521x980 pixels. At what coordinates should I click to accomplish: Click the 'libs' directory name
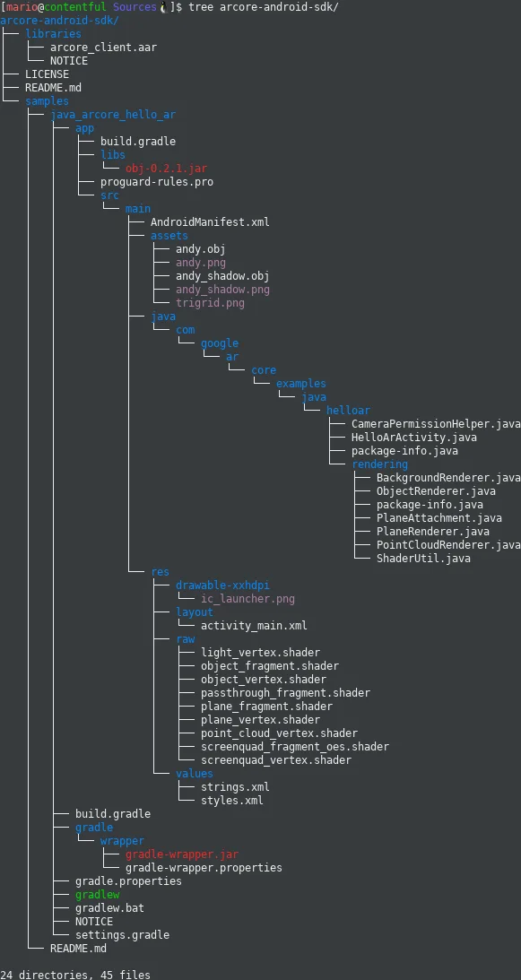113,155
